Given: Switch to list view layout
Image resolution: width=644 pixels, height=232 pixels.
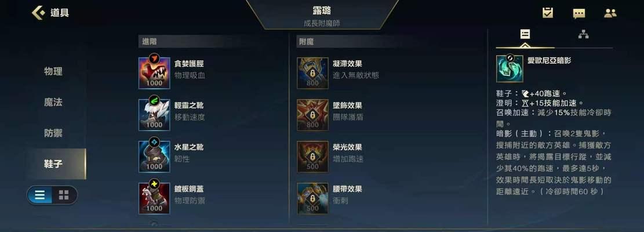Looking at the screenshot, I should (40, 195).
